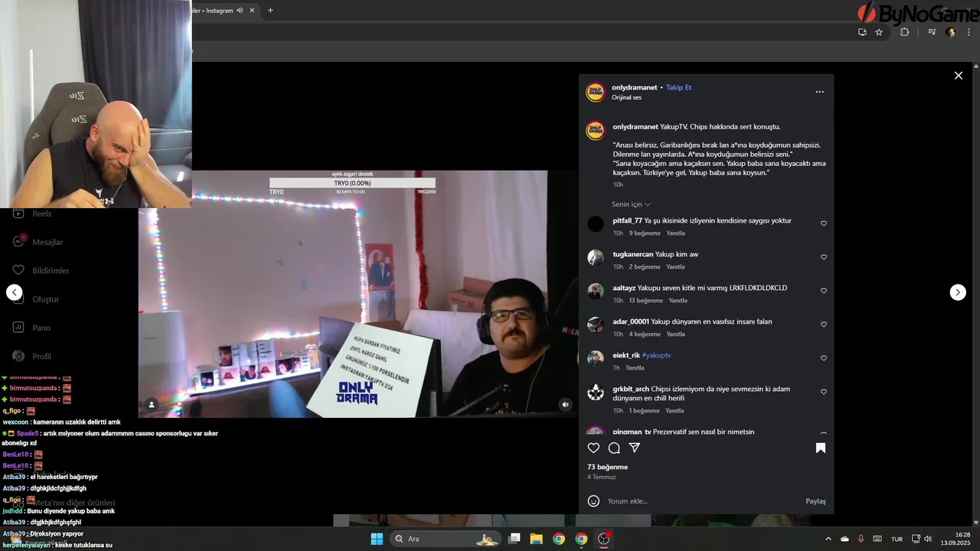Reply to aaltayz via 'Yanıtla'
The height and width of the screenshot is (551, 980).
click(678, 301)
